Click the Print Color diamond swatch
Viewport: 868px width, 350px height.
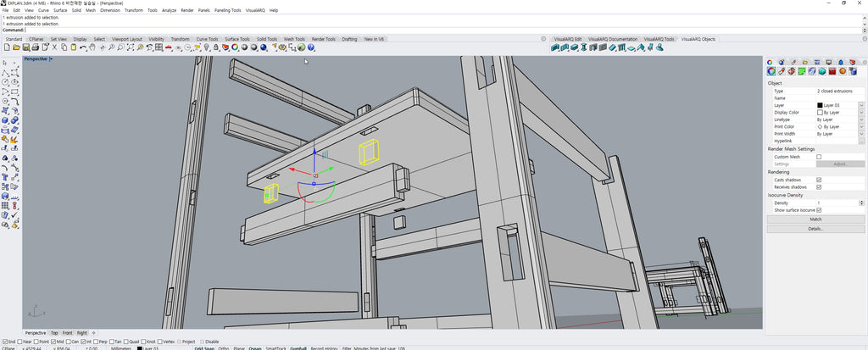(820, 127)
